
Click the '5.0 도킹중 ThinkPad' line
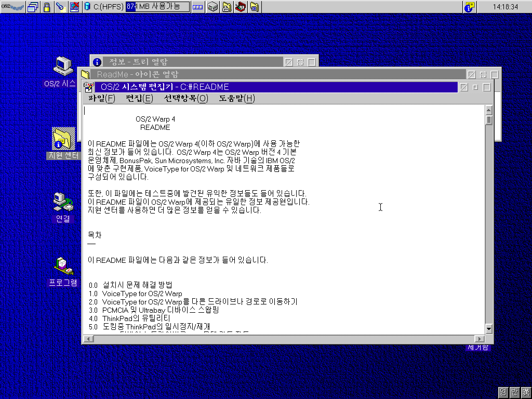click(x=149, y=327)
